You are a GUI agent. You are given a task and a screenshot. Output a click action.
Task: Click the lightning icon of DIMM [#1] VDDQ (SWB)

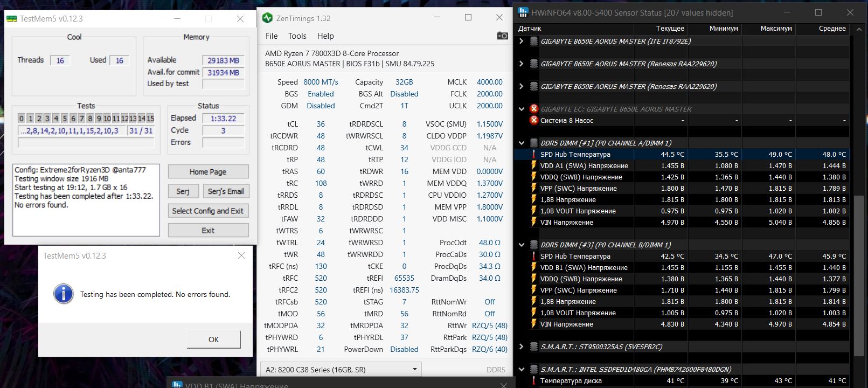click(x=534, y=177)
